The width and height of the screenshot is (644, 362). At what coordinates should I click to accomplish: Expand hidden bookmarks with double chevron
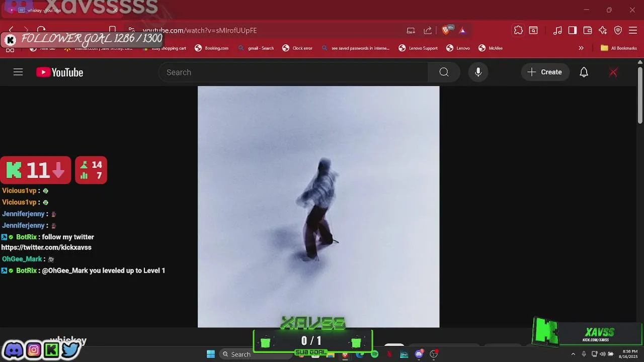[x=581, y=48]
